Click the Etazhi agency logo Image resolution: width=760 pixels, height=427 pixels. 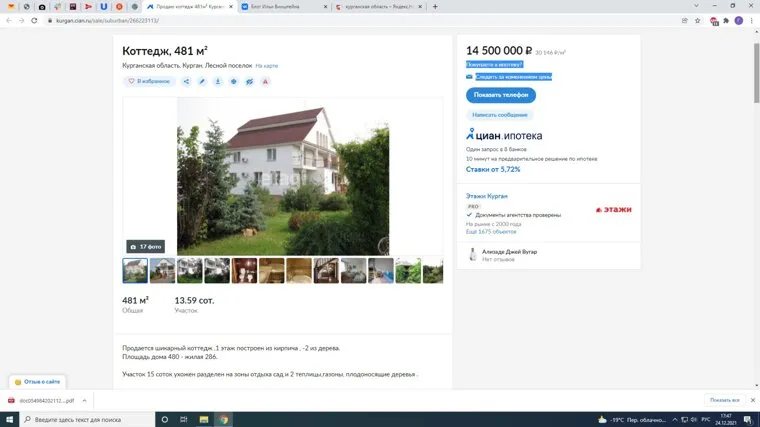(x=613, y=210)
